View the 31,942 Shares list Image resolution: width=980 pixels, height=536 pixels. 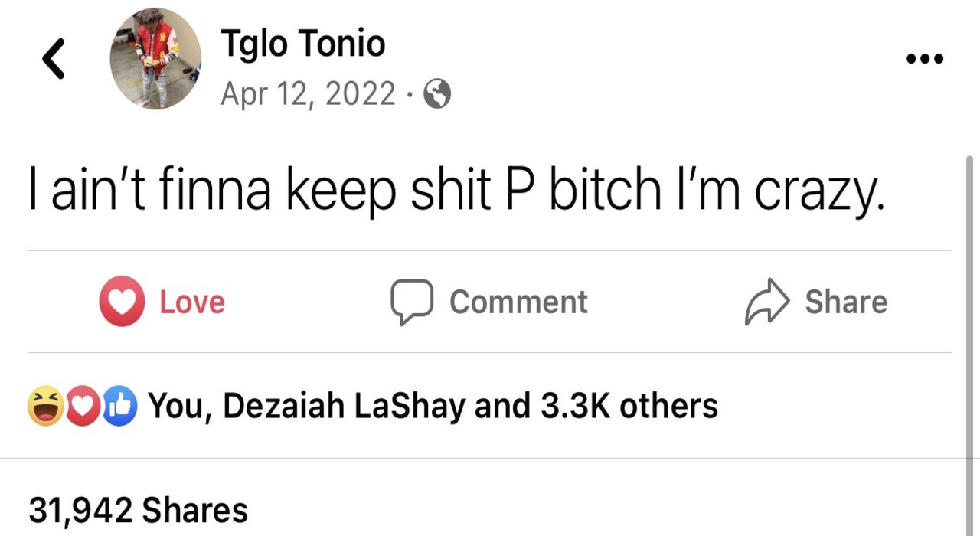click(139, 510)
